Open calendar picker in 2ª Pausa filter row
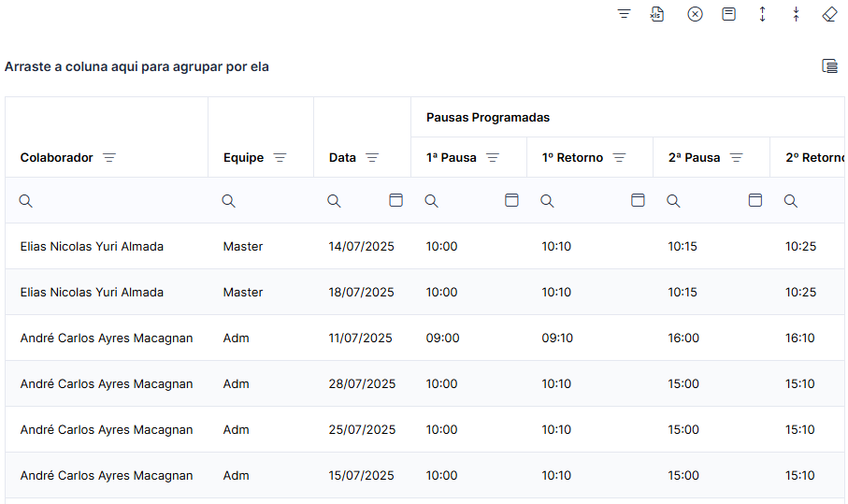The width and height of the screenshot is (848, 504). pyautogui.click(x=755, y=200)
